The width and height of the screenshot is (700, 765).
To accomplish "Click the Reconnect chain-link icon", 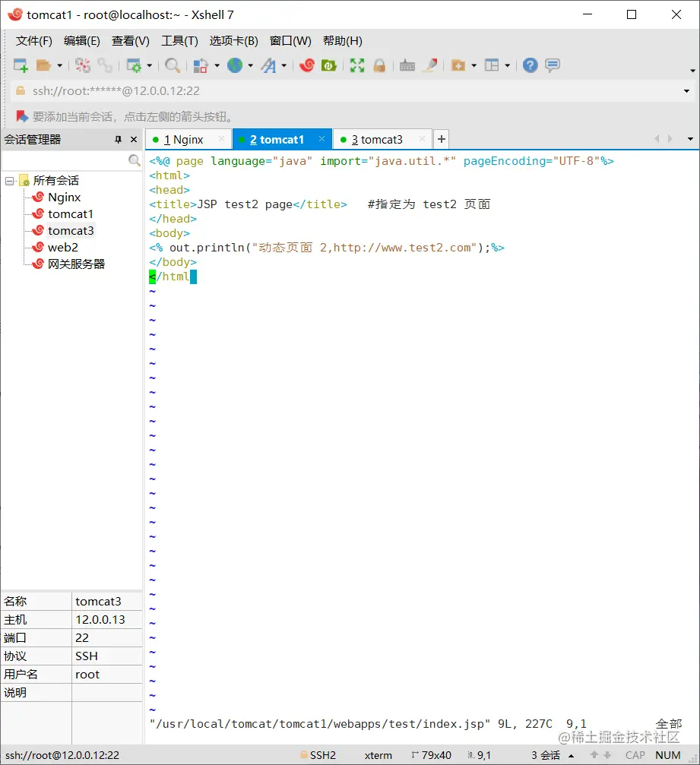I will (x=105, y=65).
